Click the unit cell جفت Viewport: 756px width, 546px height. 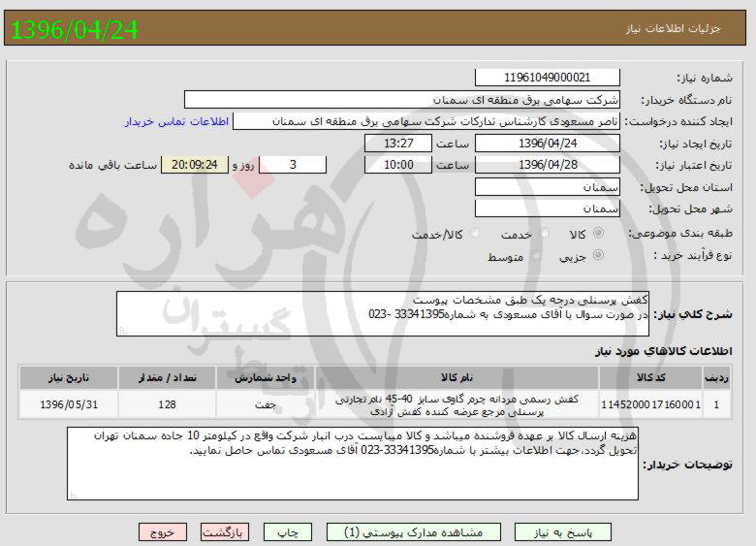[266, 404]
